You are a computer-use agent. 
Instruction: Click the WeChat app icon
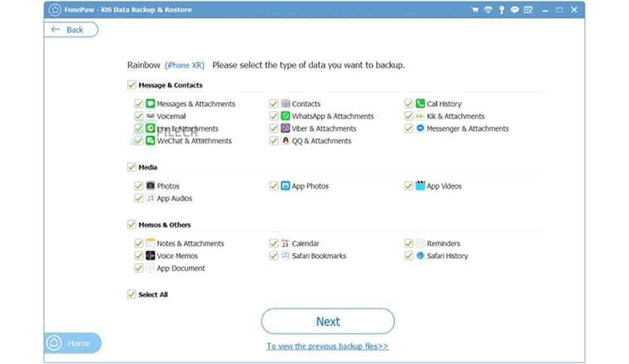click(150, 141)
